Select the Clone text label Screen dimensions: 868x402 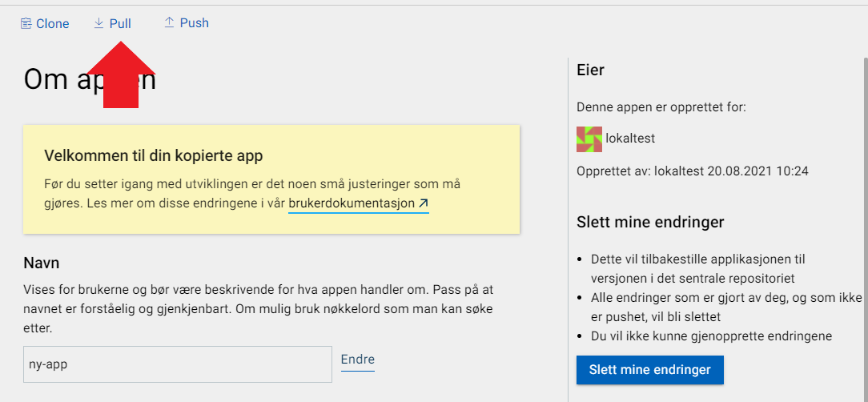pyautogui.click(x=53, y=23)
